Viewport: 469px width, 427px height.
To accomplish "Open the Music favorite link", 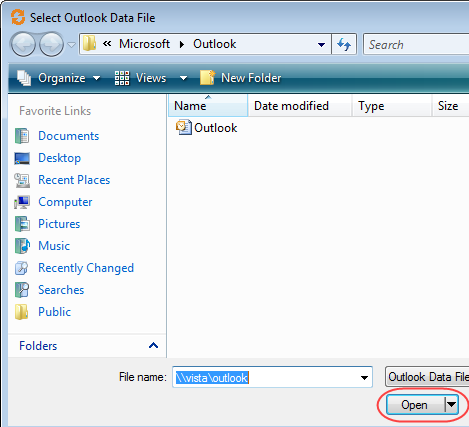I will [54, 246].
